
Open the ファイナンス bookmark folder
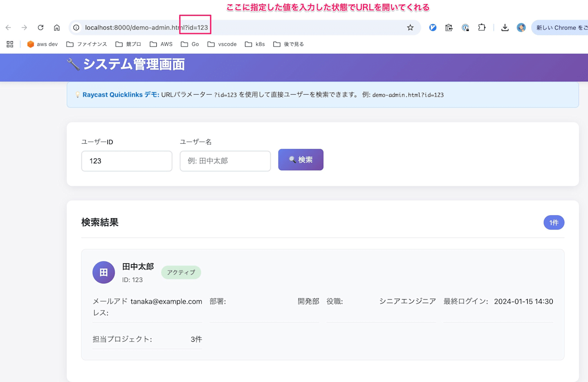(x=87, y=44)
